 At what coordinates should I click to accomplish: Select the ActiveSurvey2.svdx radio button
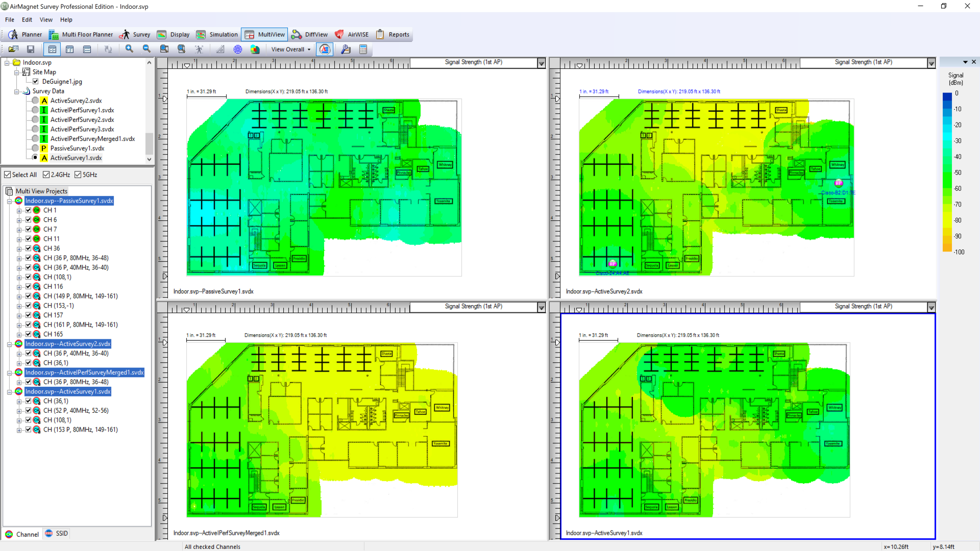point(35,101)
